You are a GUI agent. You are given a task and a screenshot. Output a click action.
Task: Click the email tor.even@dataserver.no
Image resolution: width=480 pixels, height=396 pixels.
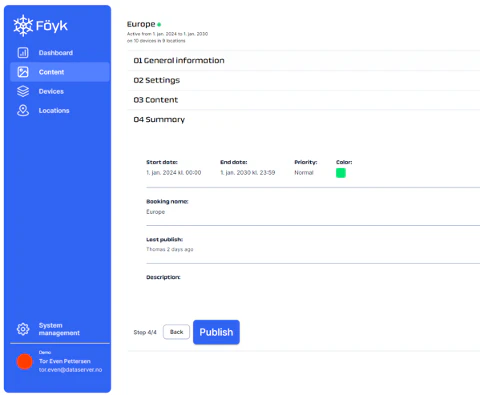click(x=70, y=370)
